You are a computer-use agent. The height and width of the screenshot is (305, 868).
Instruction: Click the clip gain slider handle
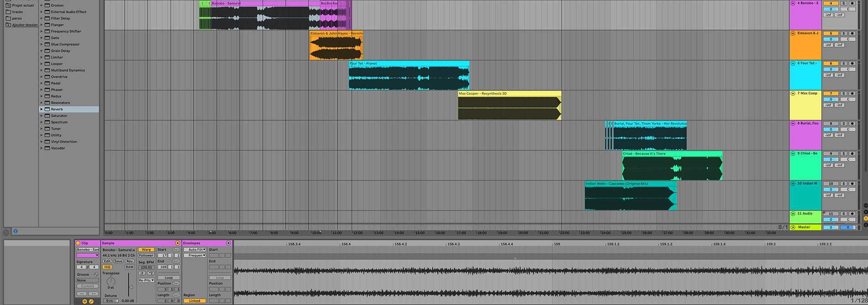pos(131,287)
